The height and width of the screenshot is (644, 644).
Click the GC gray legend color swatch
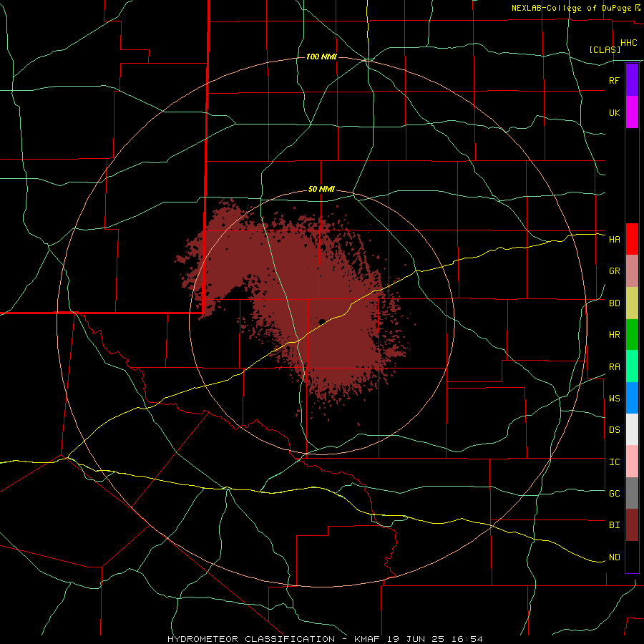tap(632, 493)
